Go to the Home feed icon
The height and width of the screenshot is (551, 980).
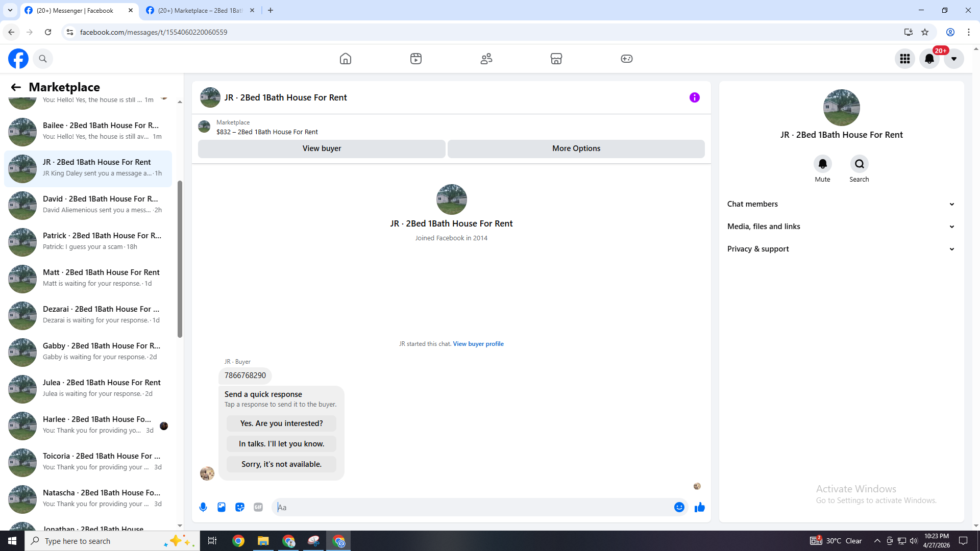[346, 59]
